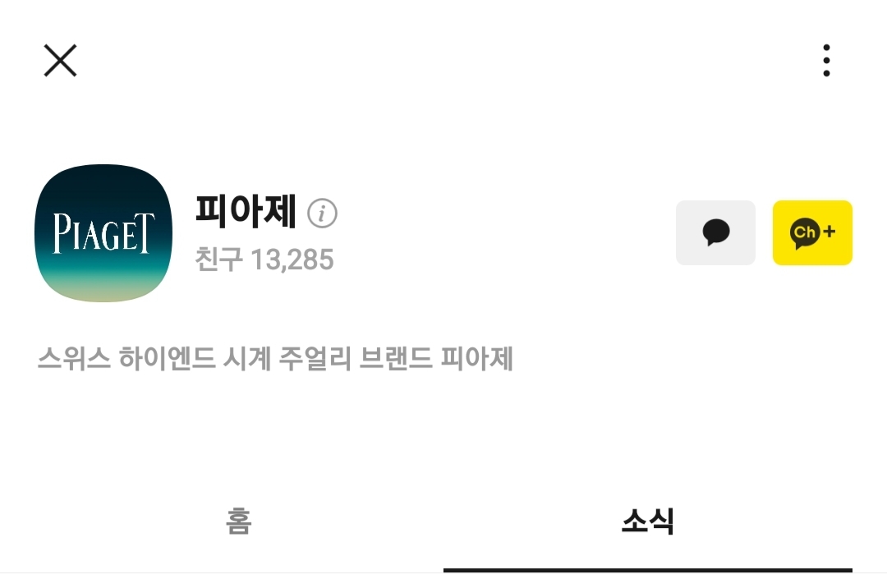Click the black underline beneath the 소식 tab

click(648, 570)
